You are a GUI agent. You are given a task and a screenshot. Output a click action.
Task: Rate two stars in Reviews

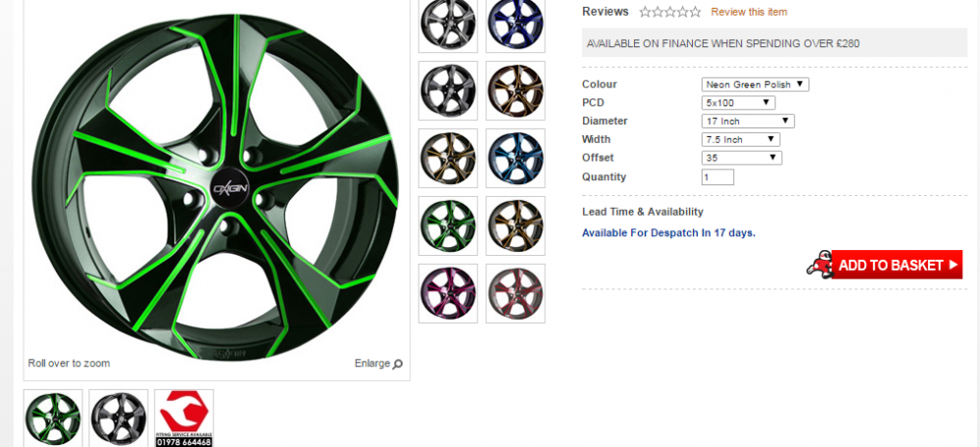pos(658,12)
